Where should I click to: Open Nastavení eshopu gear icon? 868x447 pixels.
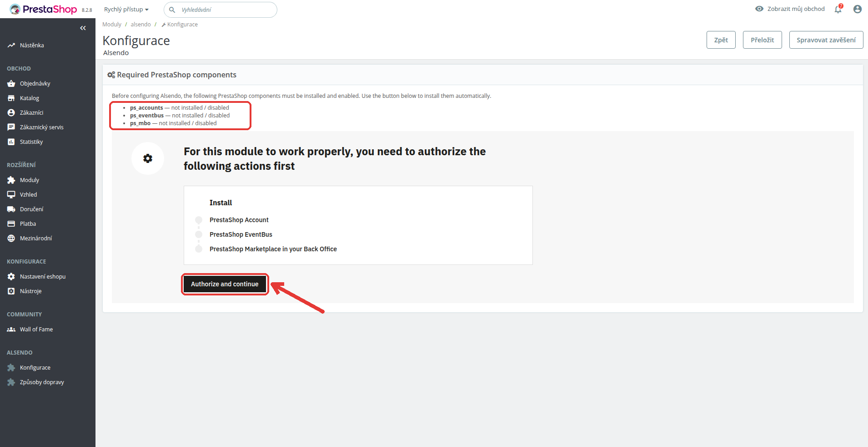[x=11, y=277]
